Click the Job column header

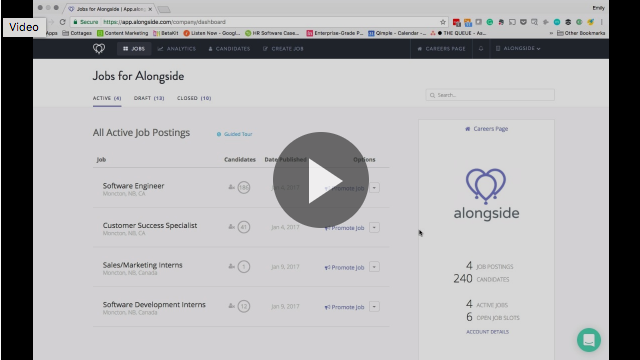click(x=101, y=160)
